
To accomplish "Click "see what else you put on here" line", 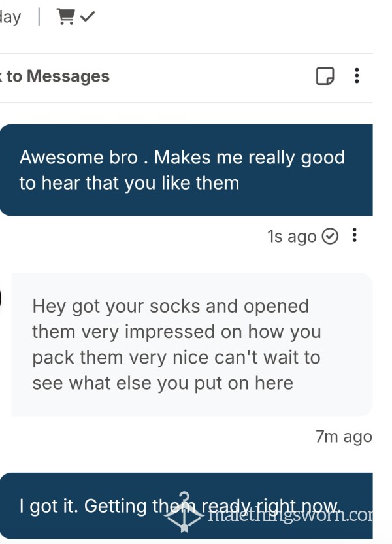I will point(163,384).
